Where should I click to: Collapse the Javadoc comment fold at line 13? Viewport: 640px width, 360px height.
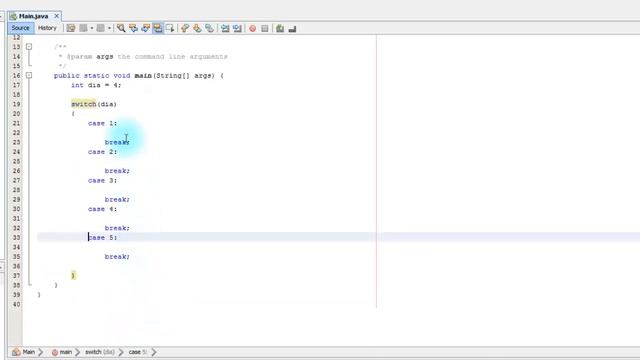(x=29, y=47)
